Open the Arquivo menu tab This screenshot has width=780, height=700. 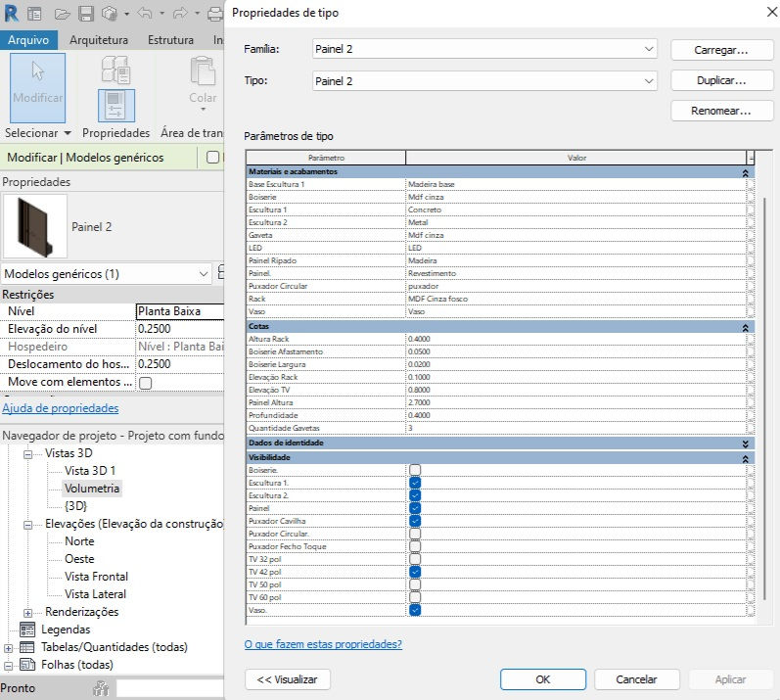click(x=28, y=40)
